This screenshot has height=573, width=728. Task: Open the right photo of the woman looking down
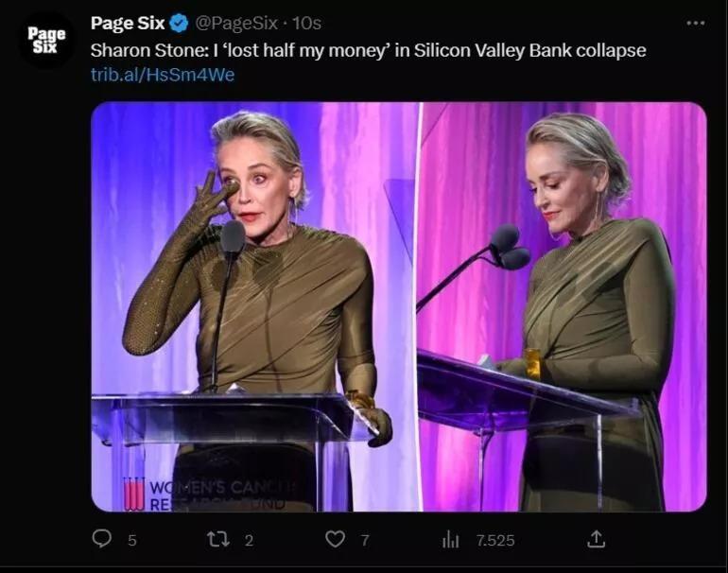562,307
